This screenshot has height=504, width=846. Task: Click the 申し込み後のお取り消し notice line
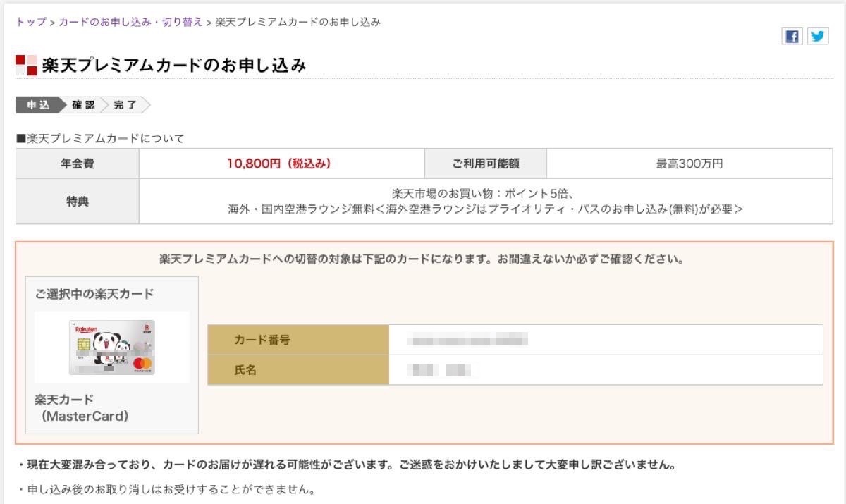(x=166, y=488)
